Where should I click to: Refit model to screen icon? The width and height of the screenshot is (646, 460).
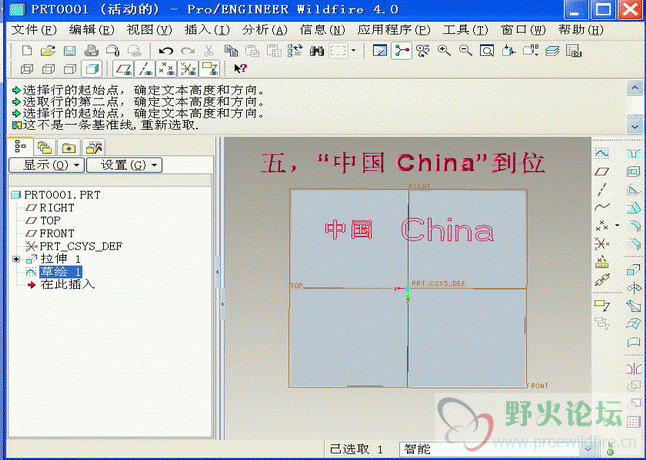pyautogui.click(x=487, y=51)
